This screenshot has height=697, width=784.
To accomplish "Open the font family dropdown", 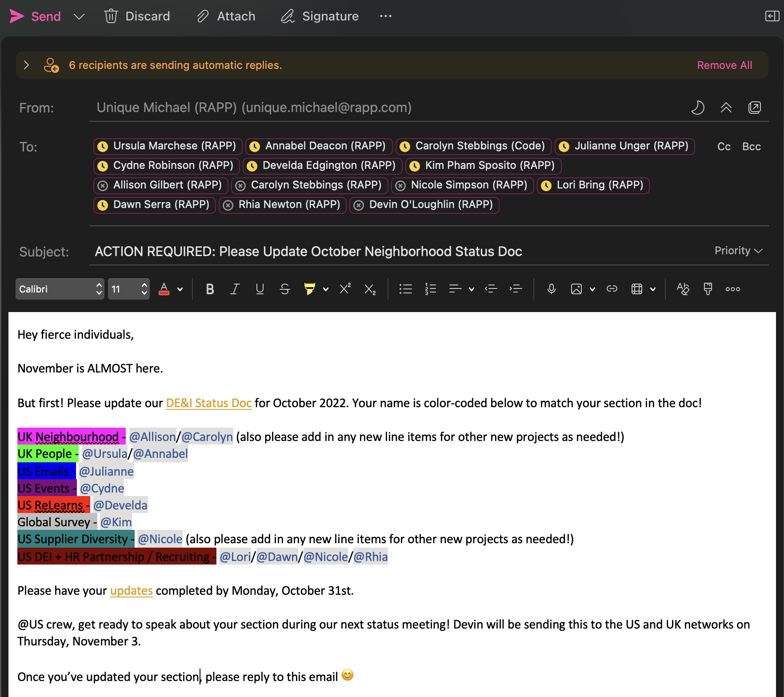I will point(60,289).
